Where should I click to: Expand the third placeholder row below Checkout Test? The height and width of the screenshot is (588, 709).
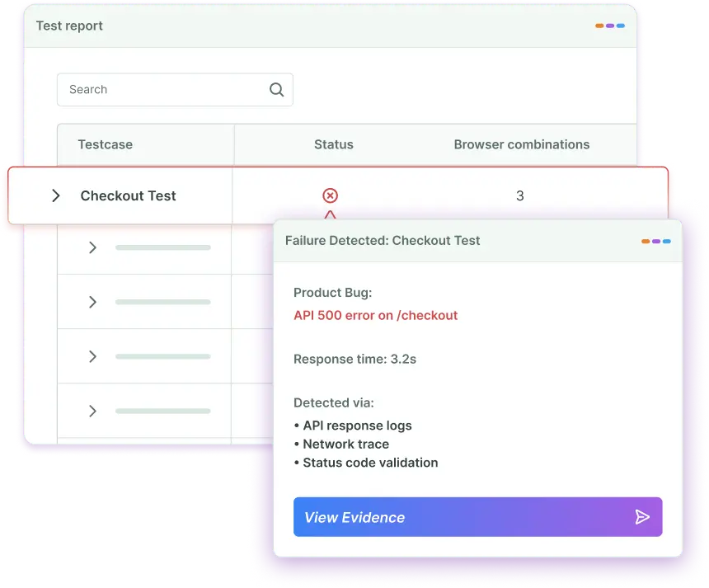pos(92,356)
